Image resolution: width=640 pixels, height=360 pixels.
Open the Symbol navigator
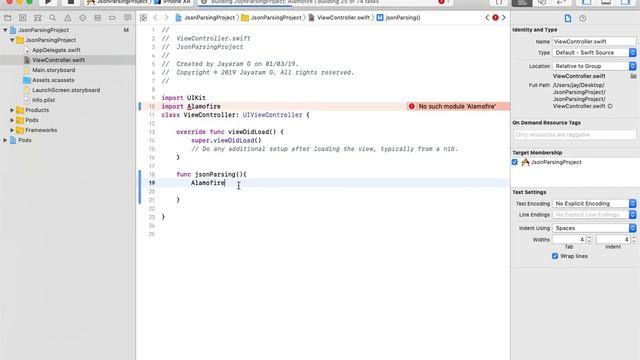38,18
